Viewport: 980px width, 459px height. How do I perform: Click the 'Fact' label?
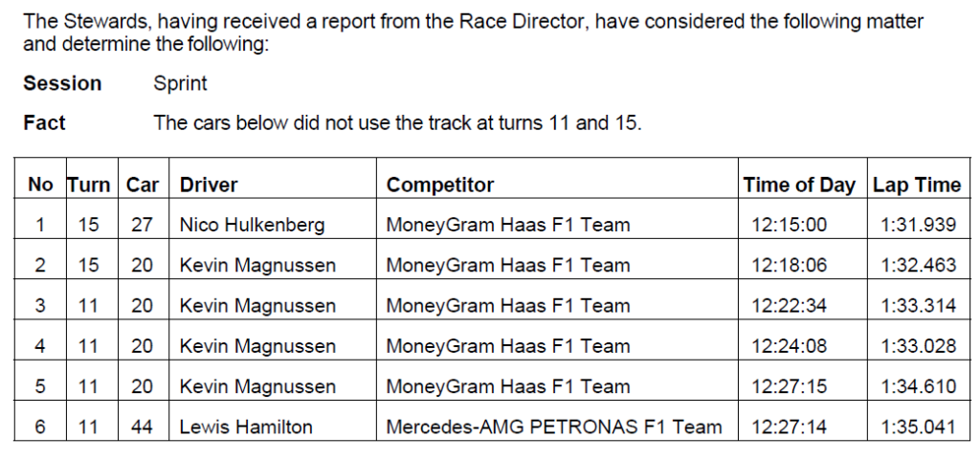[44, 122]
